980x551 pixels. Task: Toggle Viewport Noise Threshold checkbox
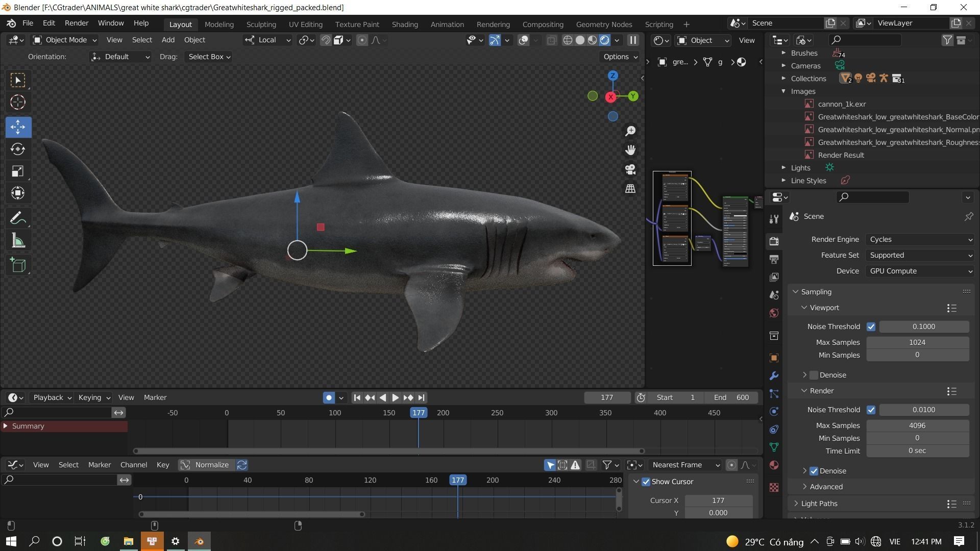pos(871,327)
